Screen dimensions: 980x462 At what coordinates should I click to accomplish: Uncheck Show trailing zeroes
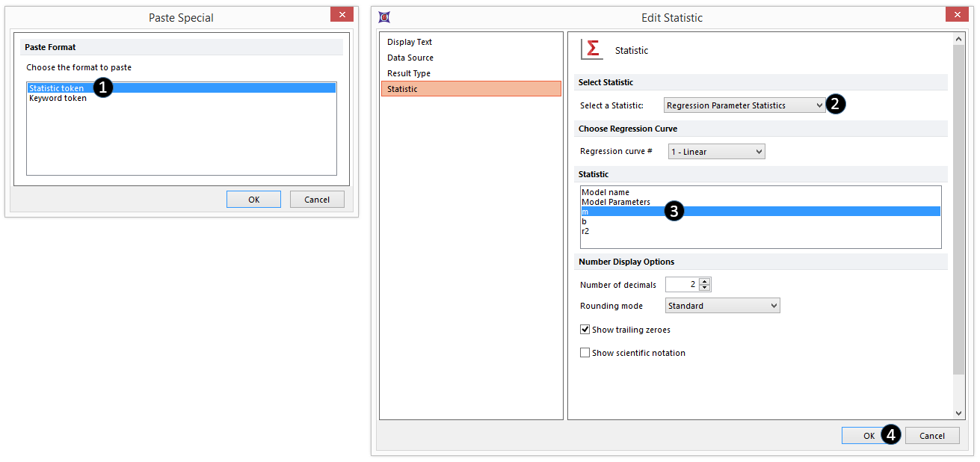coord(585,330)
